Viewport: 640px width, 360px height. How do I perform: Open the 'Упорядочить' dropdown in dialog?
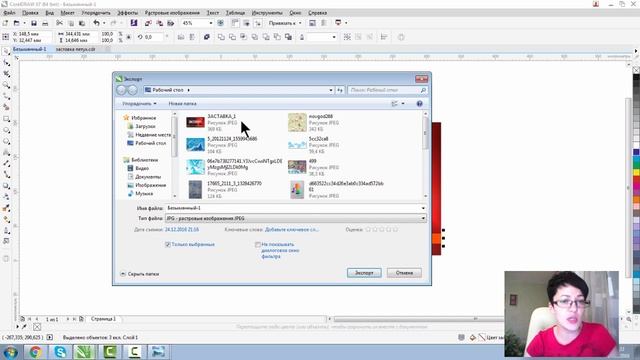(139, 104)
